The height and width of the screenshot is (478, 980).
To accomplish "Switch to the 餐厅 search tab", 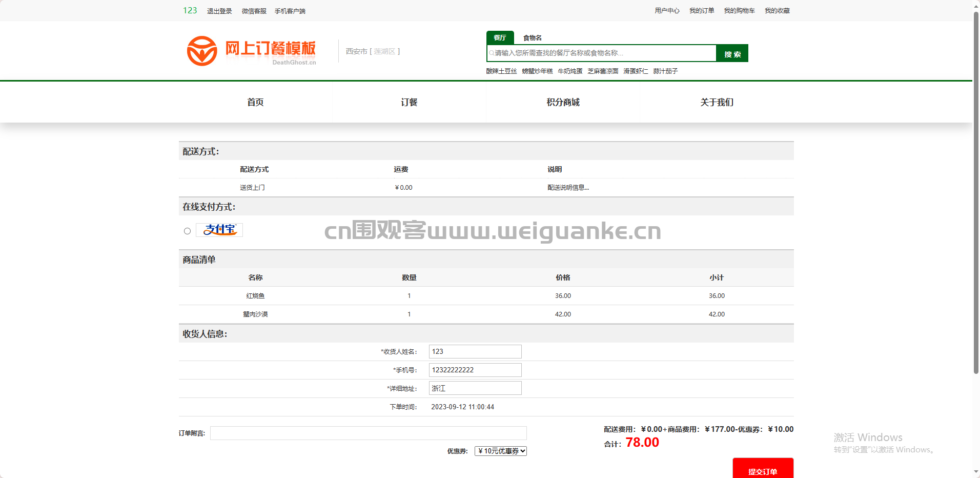I will 500,37.
